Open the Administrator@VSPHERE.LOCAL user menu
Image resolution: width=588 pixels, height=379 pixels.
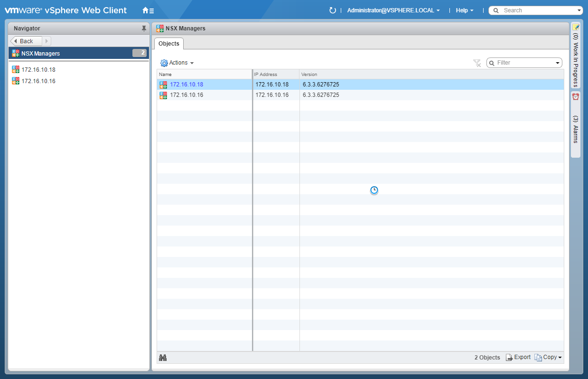point(393,10)
